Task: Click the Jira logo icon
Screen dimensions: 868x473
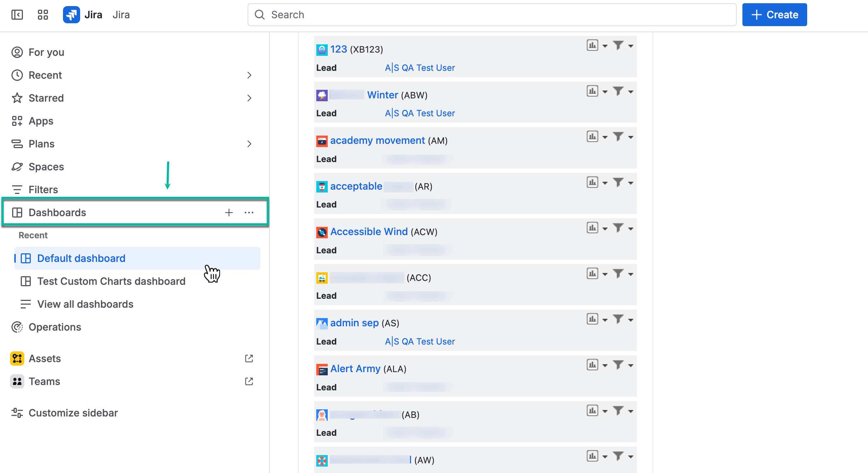Action: click(x=71, y=15)
